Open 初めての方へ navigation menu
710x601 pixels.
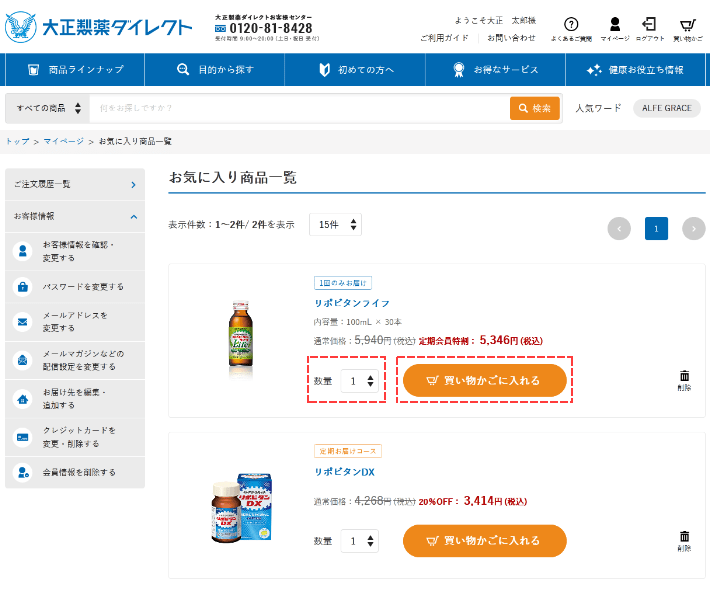coord(355,70)
